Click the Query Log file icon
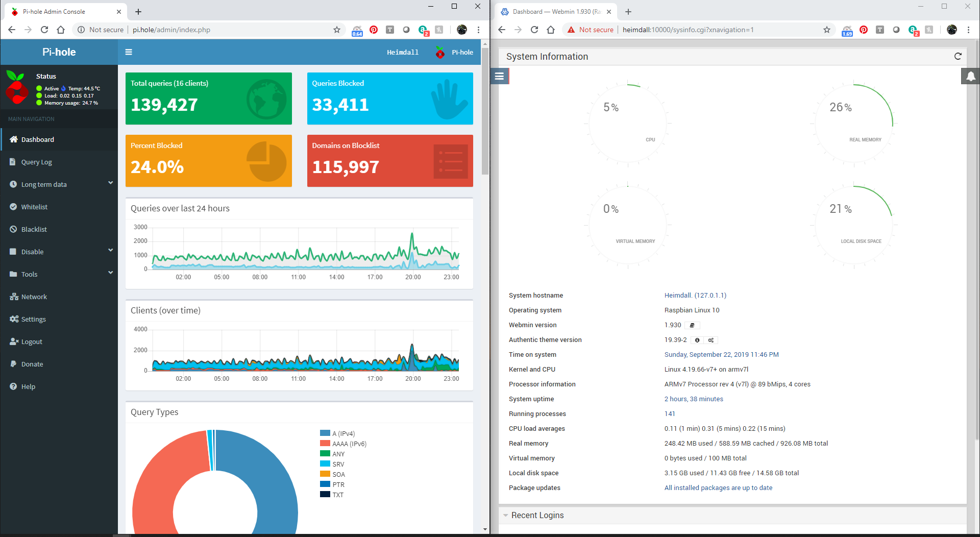 tap(13, 162)
